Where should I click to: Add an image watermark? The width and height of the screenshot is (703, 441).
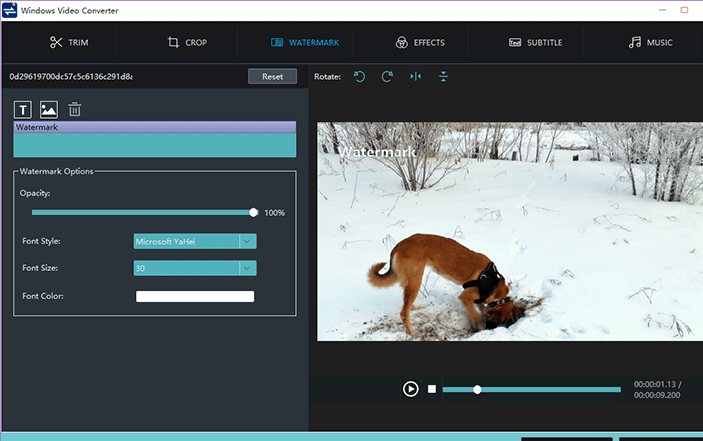[48, 110]
